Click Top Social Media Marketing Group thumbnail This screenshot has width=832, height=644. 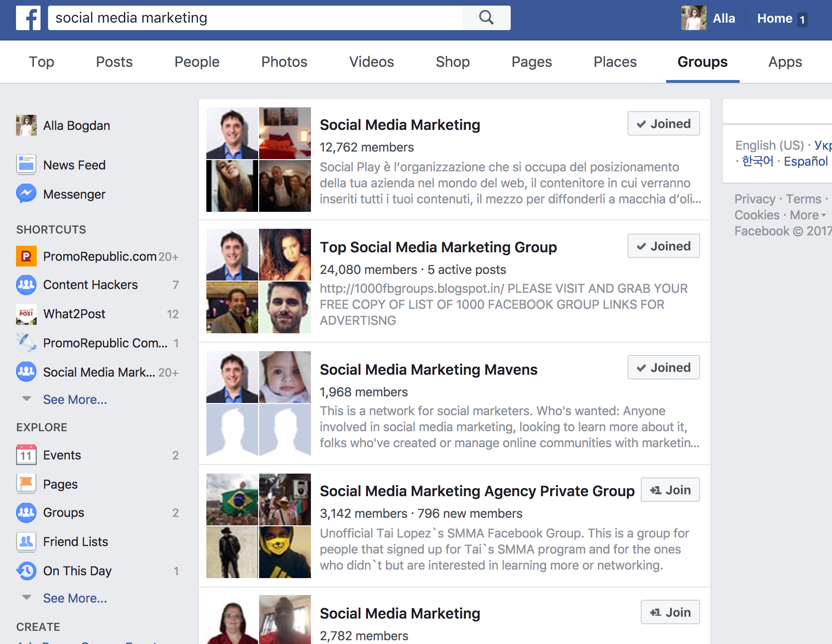coord(259,281)
